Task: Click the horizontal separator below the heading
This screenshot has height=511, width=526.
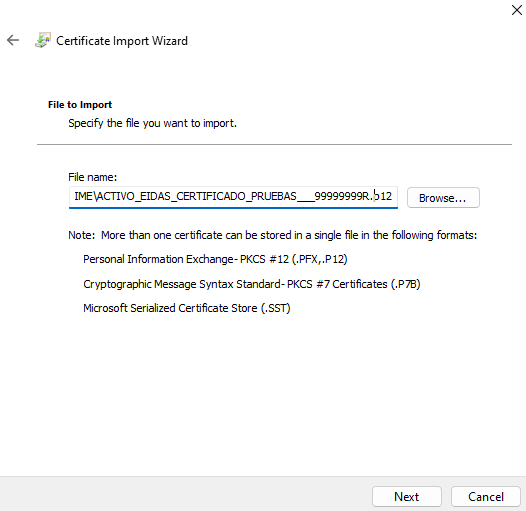Action: pyautogui.click(x=274, y=144)
